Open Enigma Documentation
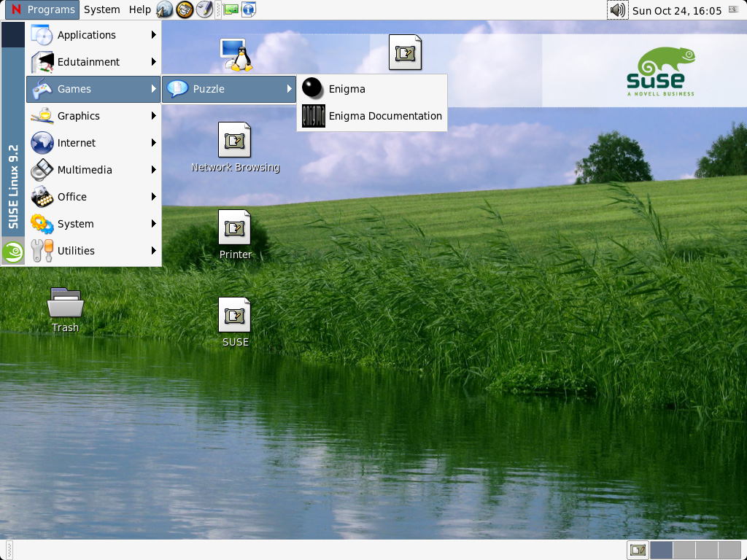747x560 pixels. 371,116
